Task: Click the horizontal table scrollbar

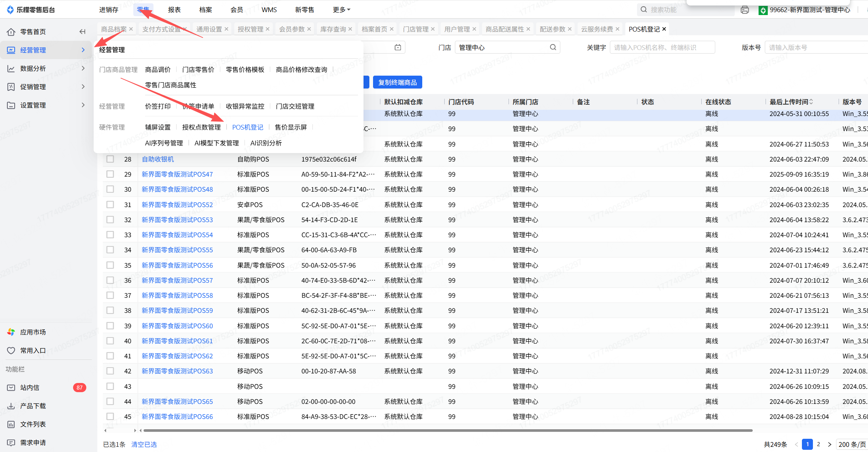Action: pyautogui.click(x=448, y=430)
